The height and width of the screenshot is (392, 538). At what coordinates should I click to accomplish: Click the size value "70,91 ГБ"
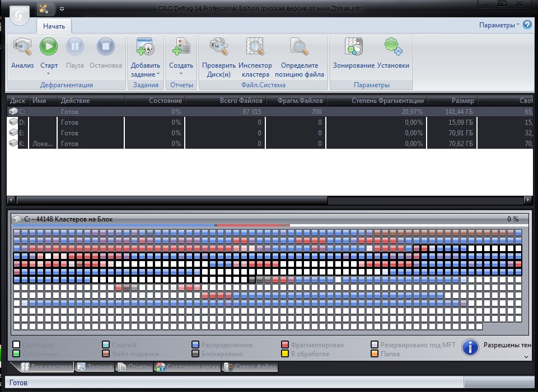pyautogui.click(x=460, y=133)
